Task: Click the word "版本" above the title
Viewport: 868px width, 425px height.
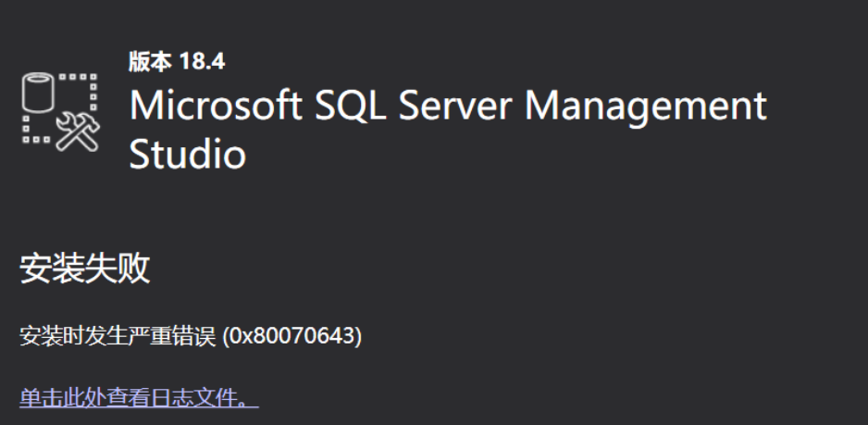Action: tap(149, 62)
